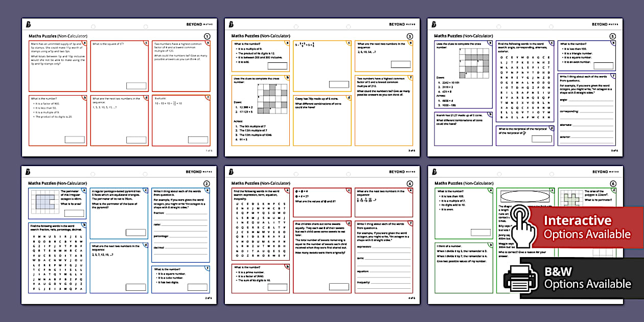Click the answer box under the square puzzle
Screen dimensions: 644x322
tap(136, 85)
